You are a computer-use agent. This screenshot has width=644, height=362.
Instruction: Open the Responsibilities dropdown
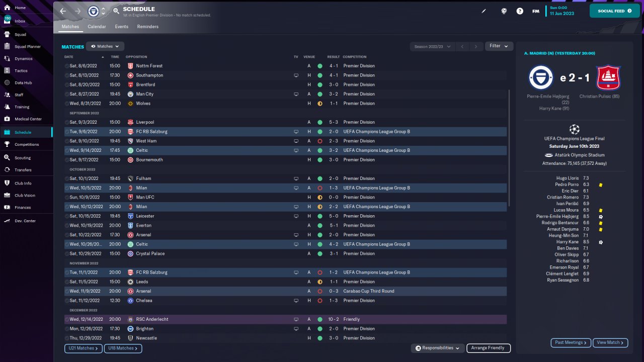pos(437,348)
